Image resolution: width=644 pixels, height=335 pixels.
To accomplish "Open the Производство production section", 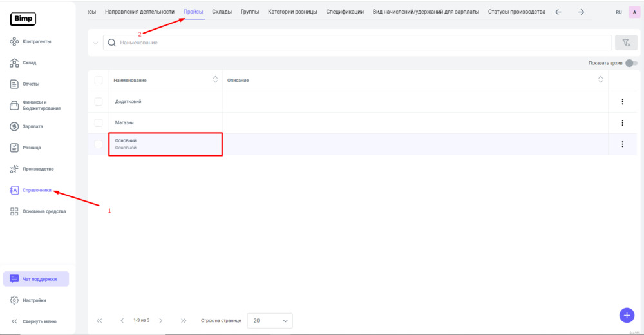I will point(37,169).
